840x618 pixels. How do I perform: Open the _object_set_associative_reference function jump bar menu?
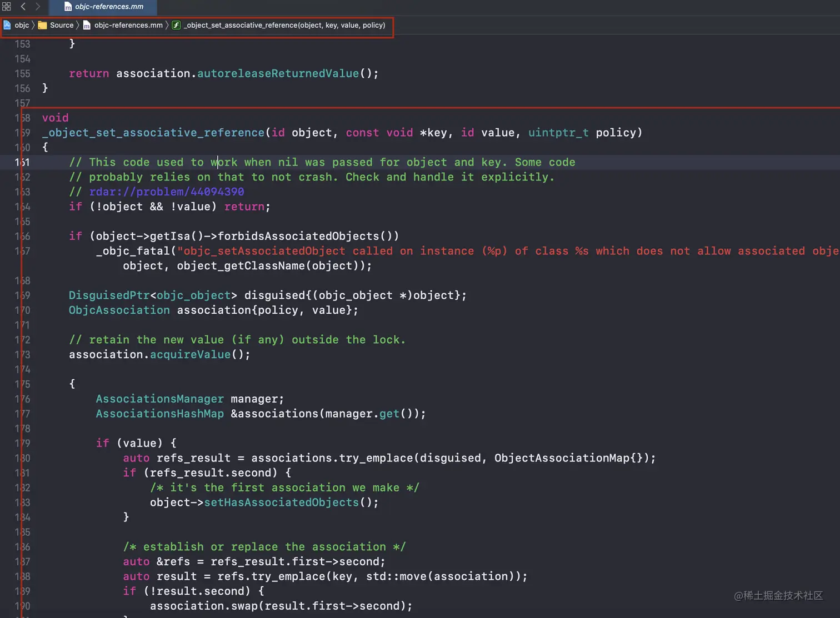point(278,25)
